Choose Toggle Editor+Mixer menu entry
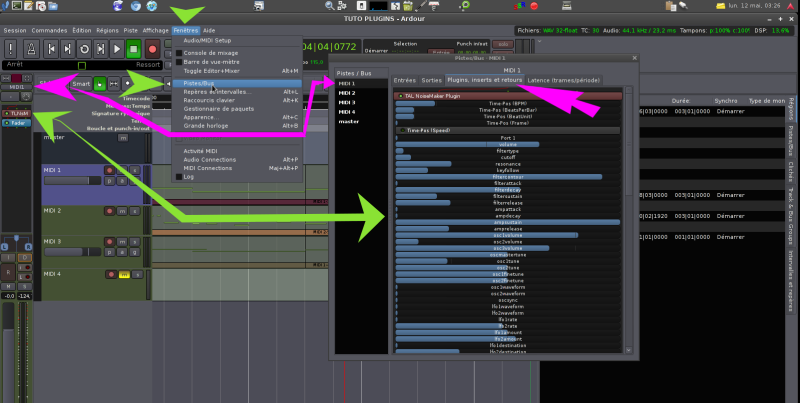This screenshot has width=800, height=403. (x=237, y=71)
